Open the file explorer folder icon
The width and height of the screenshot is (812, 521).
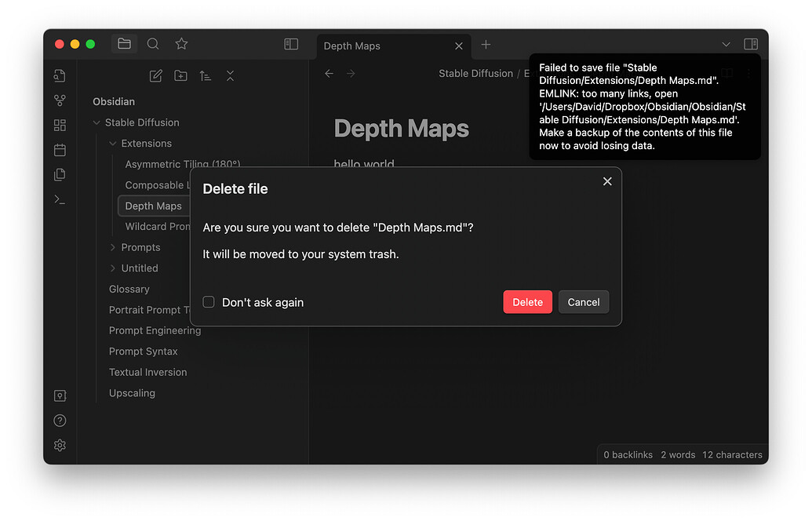click(x=124, y=44)
